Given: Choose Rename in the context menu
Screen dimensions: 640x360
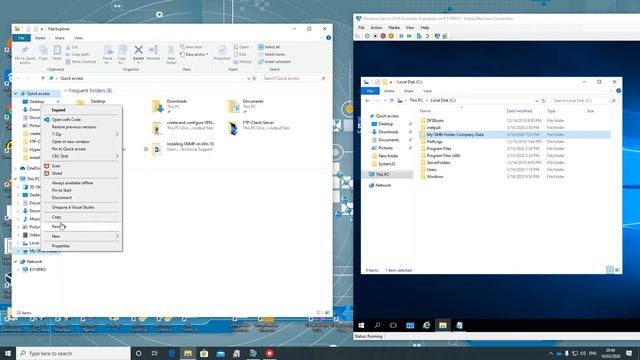Looking at the screenshot, I should (x=81, y=227).
